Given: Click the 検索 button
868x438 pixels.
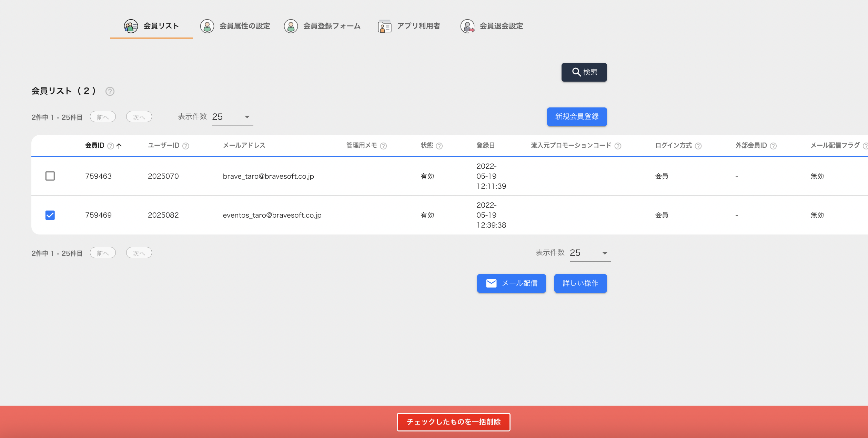Looking at the screenshot, I should (584, 72).
